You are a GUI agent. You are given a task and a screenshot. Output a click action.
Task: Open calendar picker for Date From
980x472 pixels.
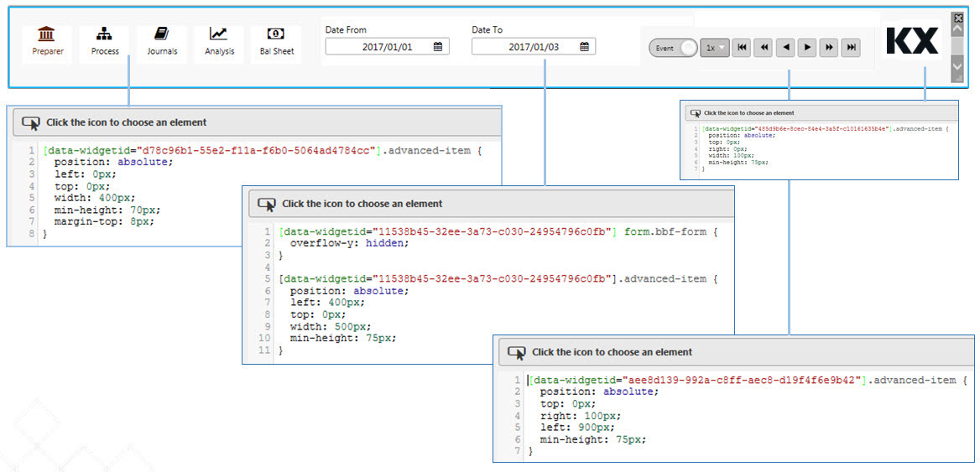[438, 47]
